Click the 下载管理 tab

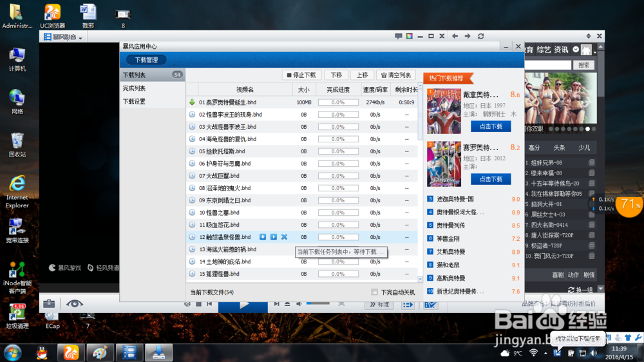click(146, 60)
